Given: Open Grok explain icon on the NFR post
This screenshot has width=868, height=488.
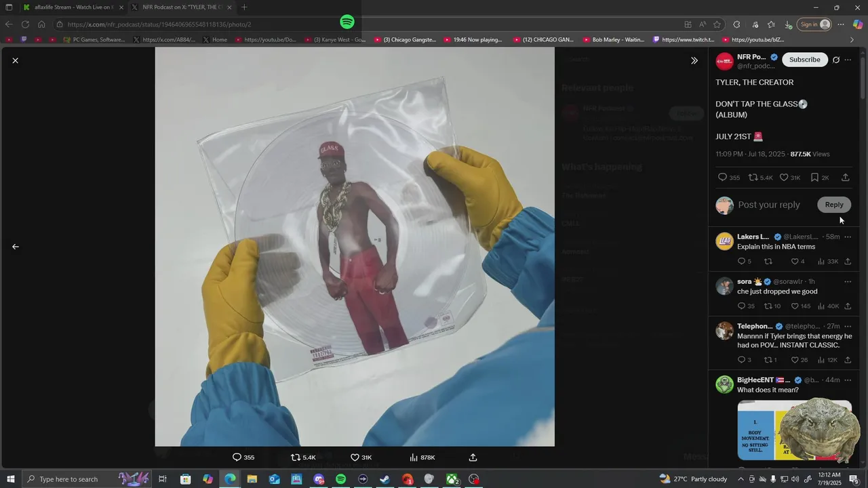Looking at the screenshot, I should tap(836, 60).
